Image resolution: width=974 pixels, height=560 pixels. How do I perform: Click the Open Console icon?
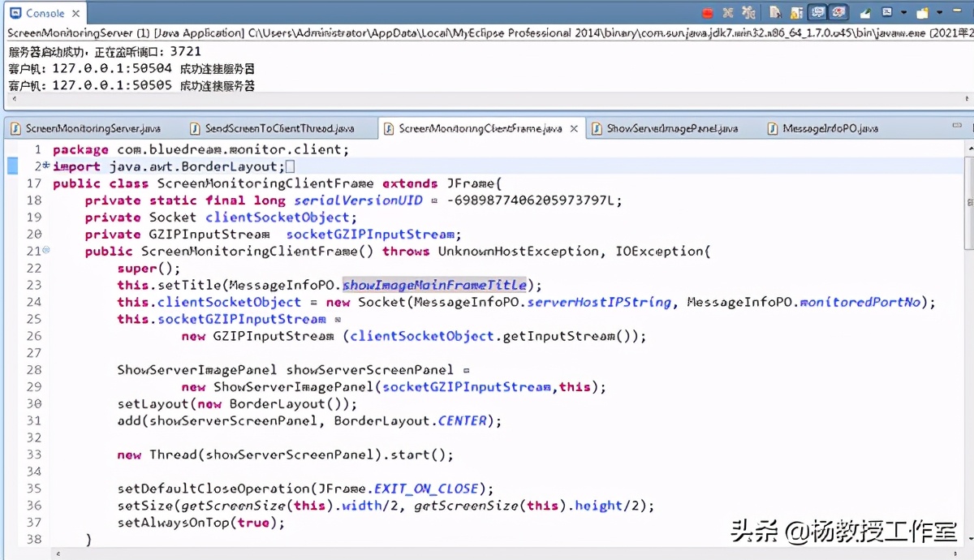922,13
